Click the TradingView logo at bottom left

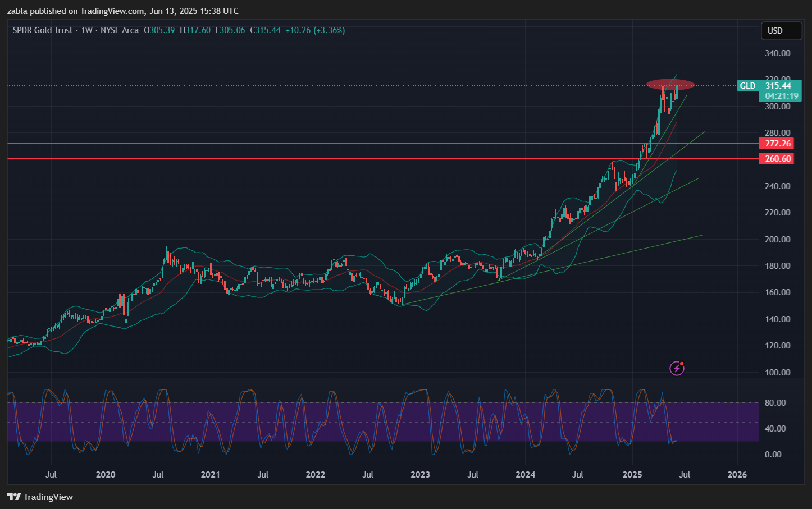tap(40, 497)
